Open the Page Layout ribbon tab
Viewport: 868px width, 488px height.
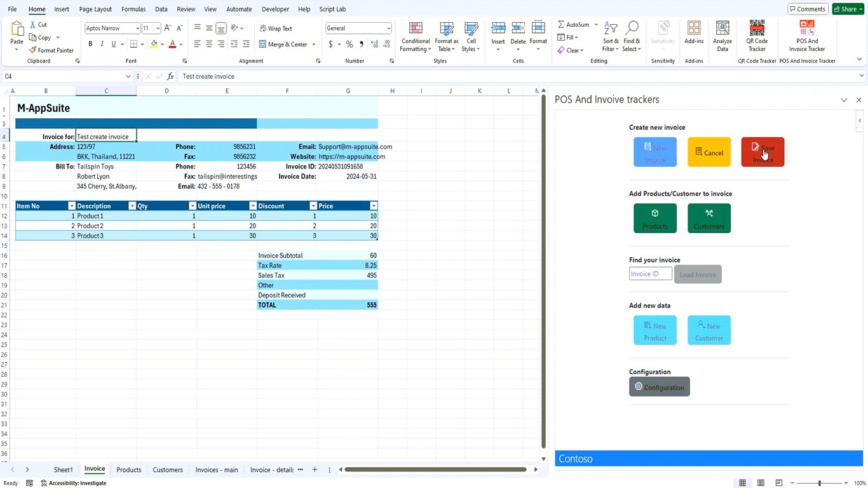95,10
